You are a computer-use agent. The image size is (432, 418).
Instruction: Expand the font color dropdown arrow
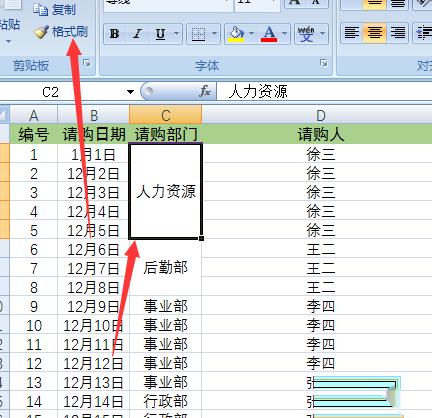click(x=284, y=34)
